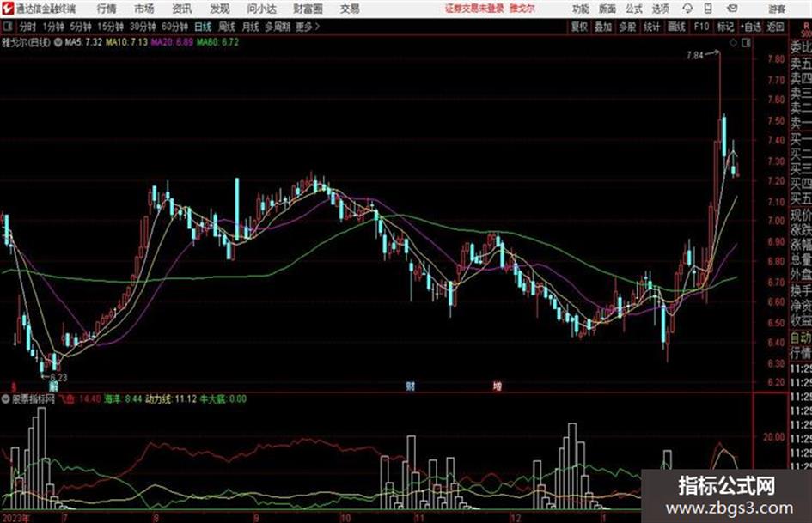Screen dimensions: 812x523
Task: Expand the 雅戈尔(日线) indicator dropdown arrow
Action: [x=58, y=42]
